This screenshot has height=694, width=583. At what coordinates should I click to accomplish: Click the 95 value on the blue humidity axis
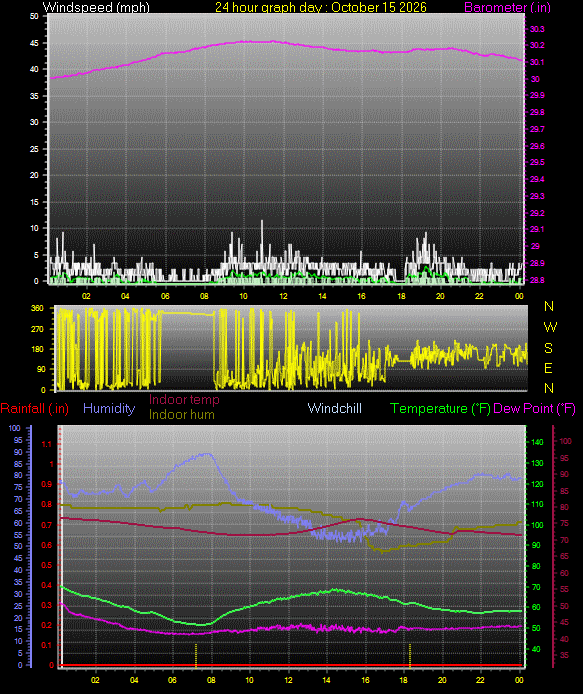18,440
